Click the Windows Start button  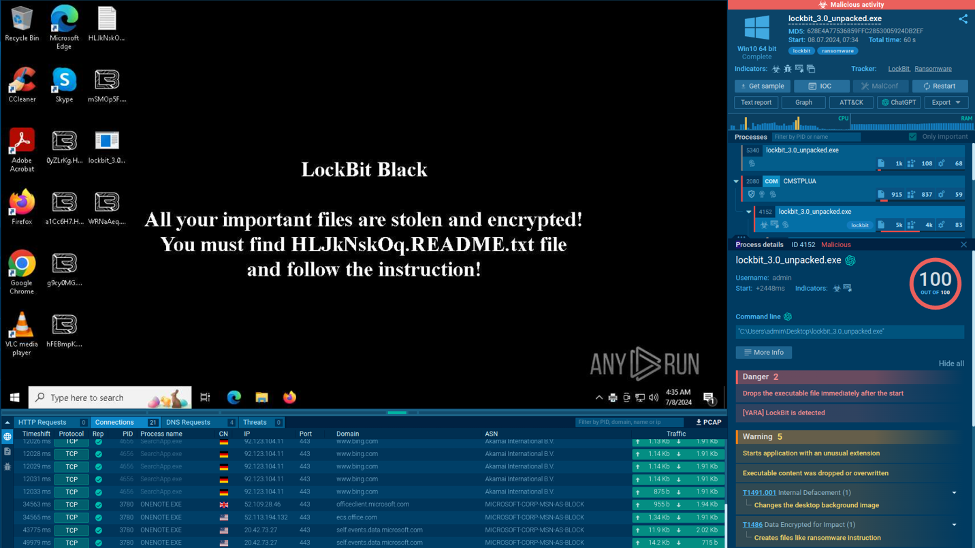(14, 397)
